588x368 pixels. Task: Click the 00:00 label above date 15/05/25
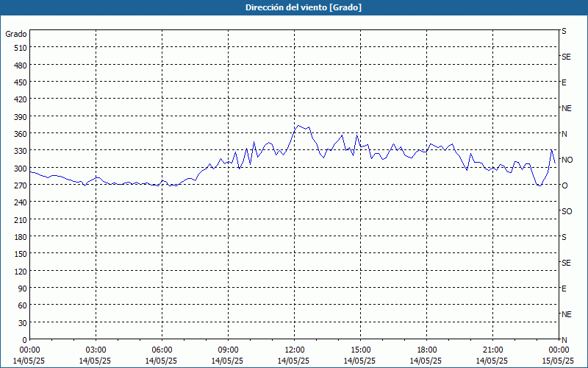(x=559, y=350)
